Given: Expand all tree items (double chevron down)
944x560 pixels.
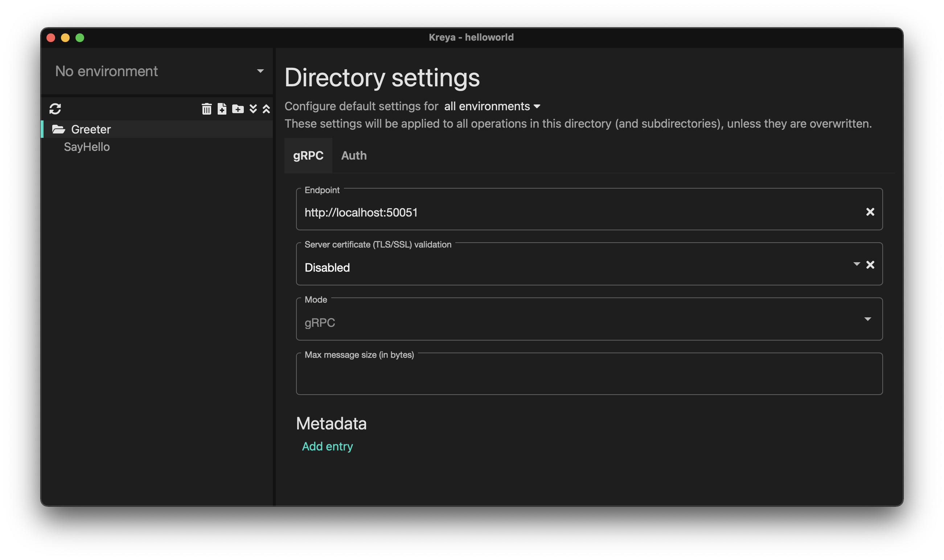Looking at the screenshot, I should click(x=253, y=109).
